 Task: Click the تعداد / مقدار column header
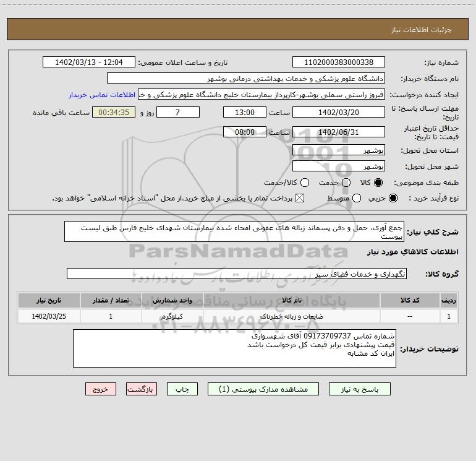click(111, 300)
